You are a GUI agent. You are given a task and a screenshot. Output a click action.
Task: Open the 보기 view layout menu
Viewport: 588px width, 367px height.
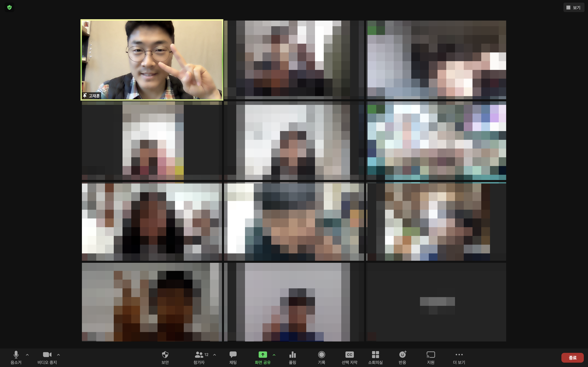click(x=574, y=8)
